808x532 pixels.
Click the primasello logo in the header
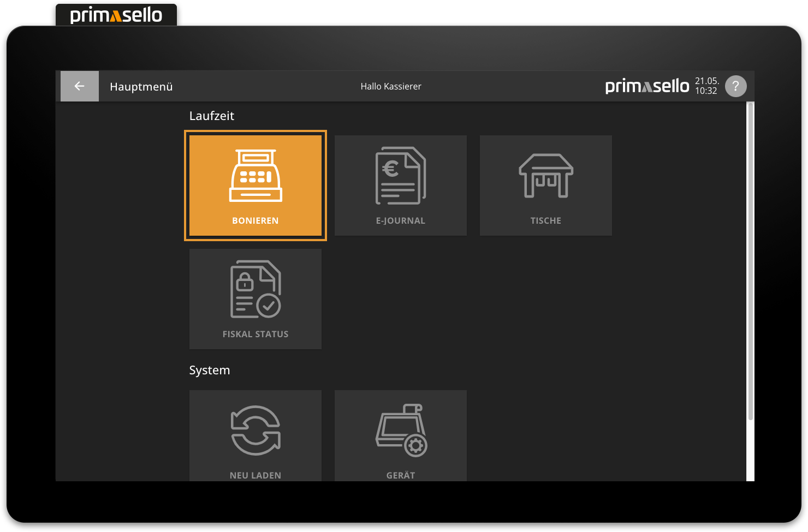click(x=646, y=86)
